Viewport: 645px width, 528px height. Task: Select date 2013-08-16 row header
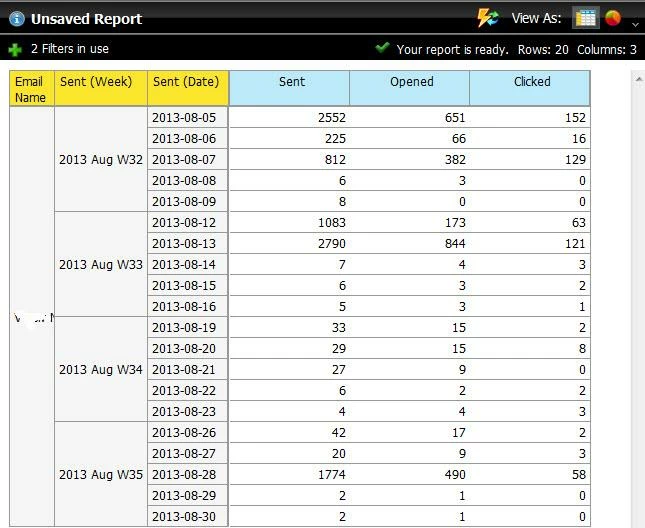[x=188, y=306]
